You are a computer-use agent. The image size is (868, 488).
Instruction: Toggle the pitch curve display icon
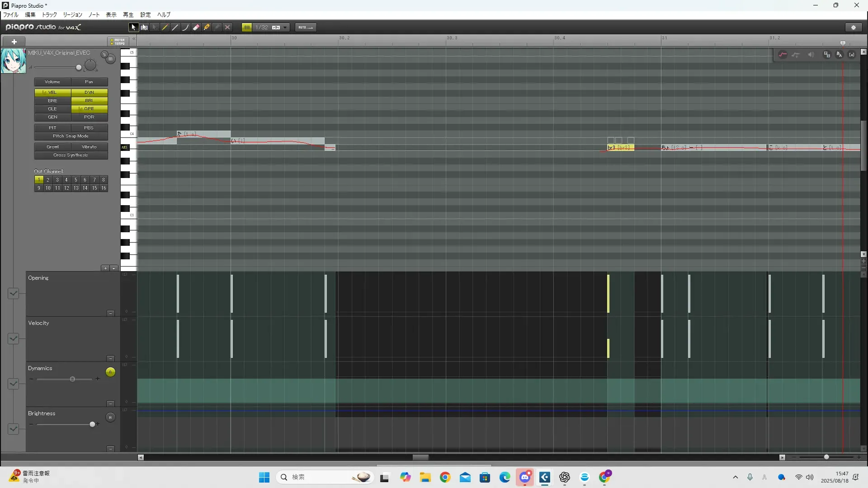(x=783, y=55)
